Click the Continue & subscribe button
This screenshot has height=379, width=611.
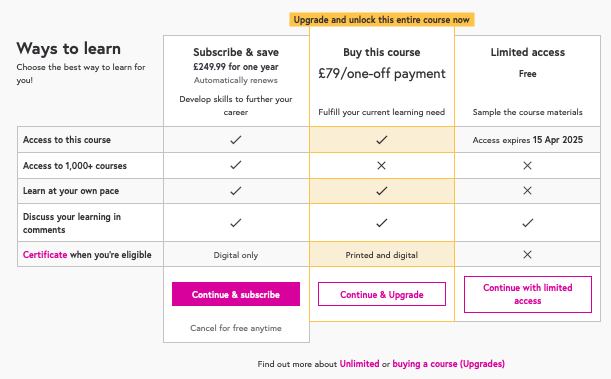[236, 294]
